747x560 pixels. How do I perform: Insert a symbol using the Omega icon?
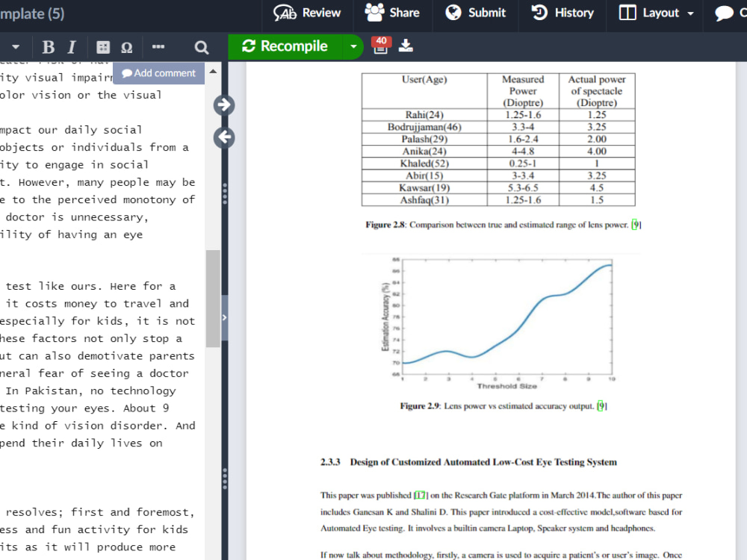126,47
